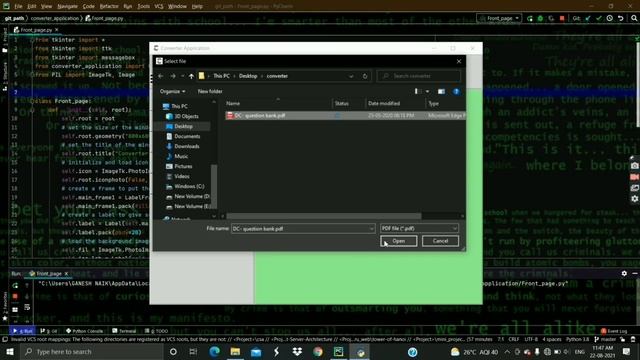Open Run panel settings gear

624,273
